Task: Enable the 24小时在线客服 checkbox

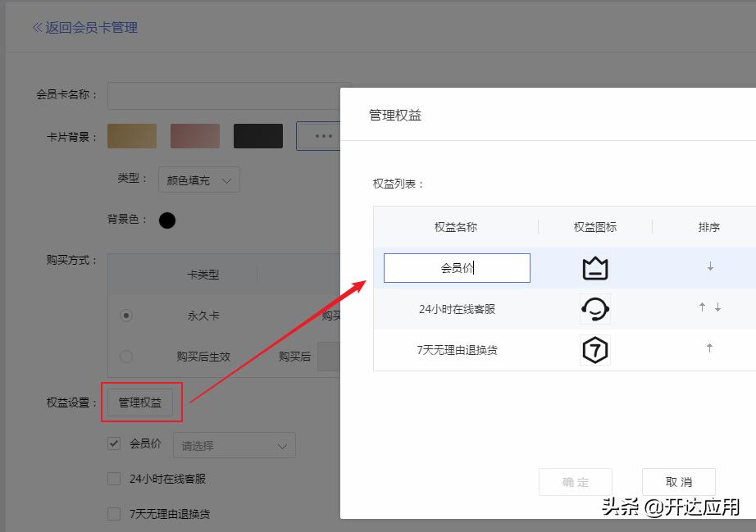Action: [x=113, y=478]
